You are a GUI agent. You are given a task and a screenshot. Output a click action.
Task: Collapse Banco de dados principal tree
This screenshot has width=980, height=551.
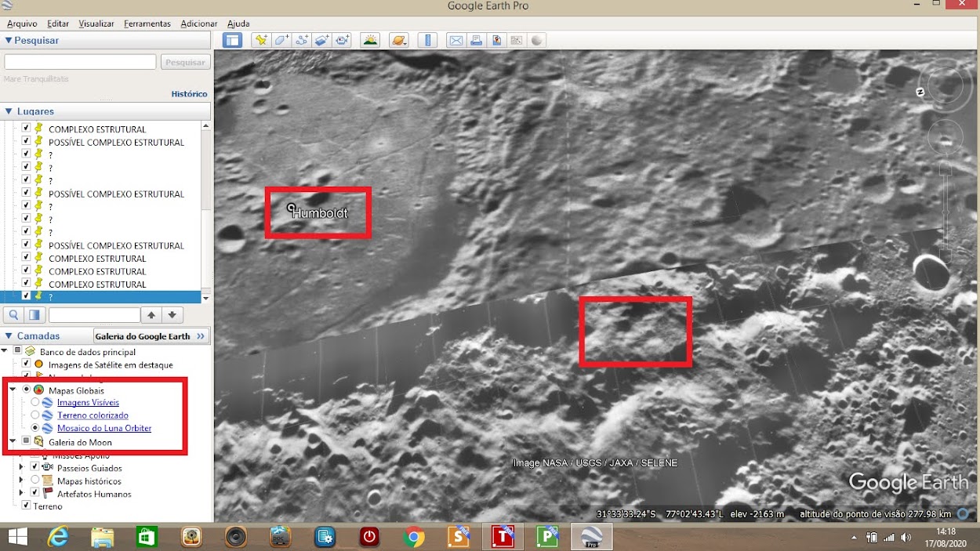click(5, 352)
